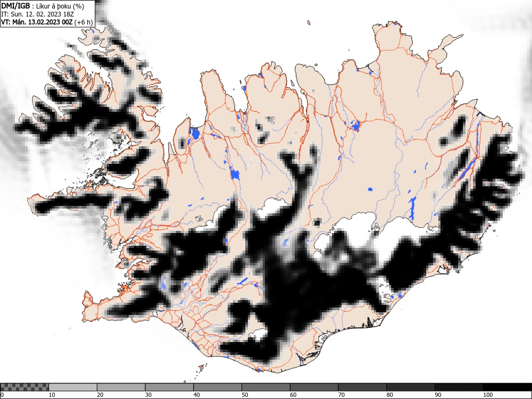Click the 20-30% gray legend swatch
532x399 pixels.
coord(121,387)
